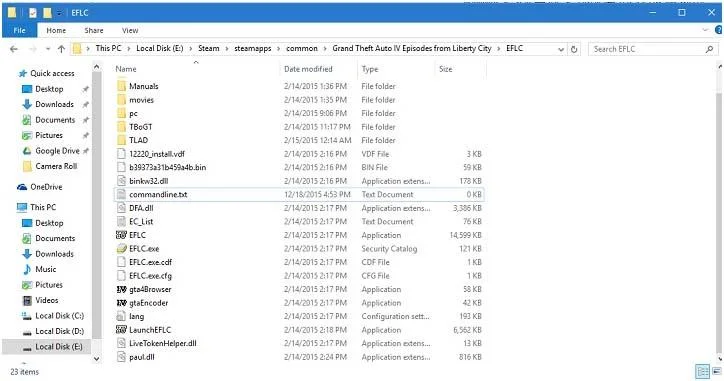Select EFLC.exe.cdf file icon
Screen dimensions: 724x381
pyautogui.click(x=121, y=262)
